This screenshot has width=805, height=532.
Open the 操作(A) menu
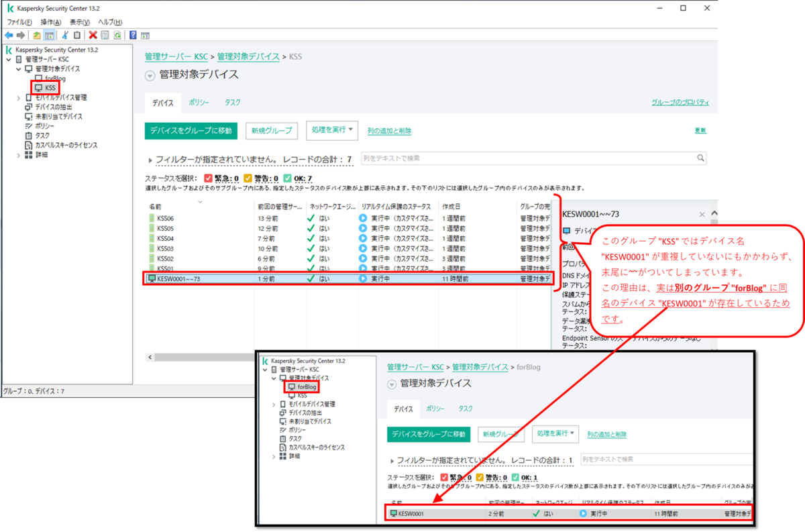[50, 22]
